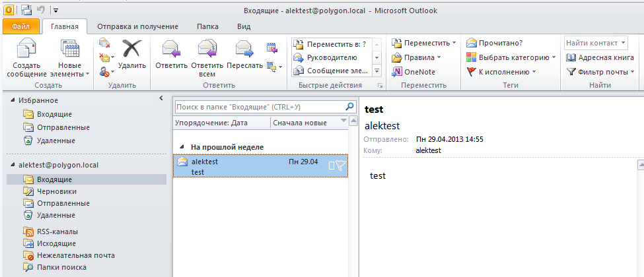The width and height of the screenshot is (644, 277).
Task: Click sender name alektest in reading pane
Action: point(382,125)
